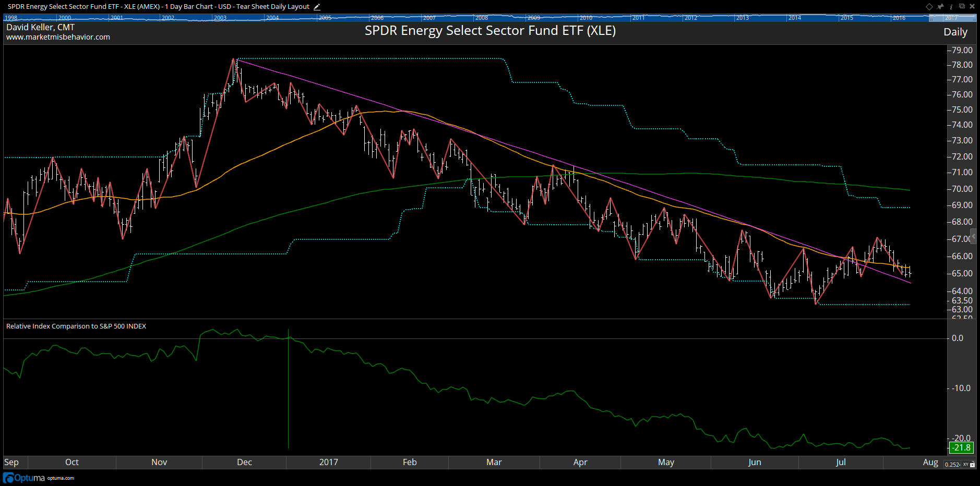
Task: Click the scale value field showing 0.252
Action: tap(952, 464)
